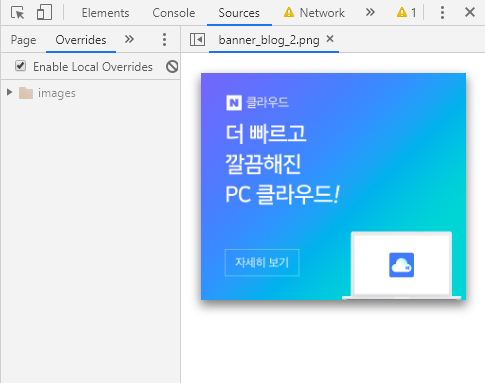Switch to the Page navigator tab
Screen dimensions: 485x383
[x=23, y=40]
